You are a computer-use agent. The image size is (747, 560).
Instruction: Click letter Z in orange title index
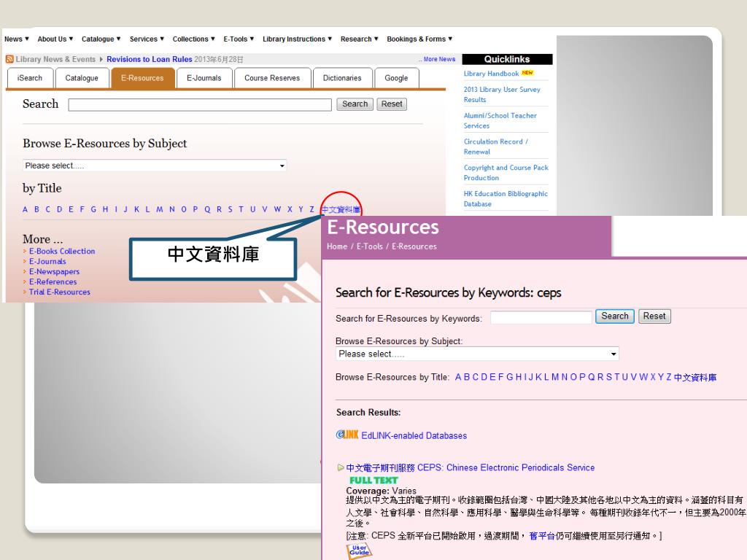coord(311,209)
